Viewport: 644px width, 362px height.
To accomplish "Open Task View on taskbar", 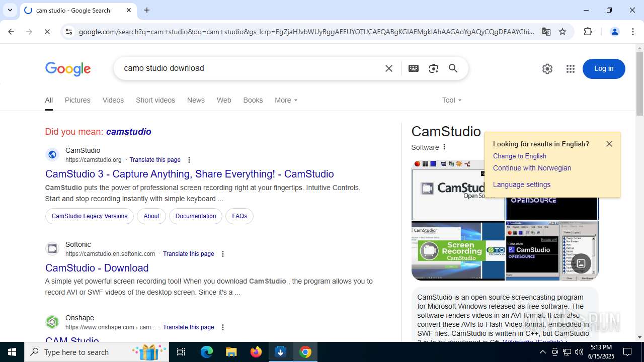I will click(x=181, y=352).
